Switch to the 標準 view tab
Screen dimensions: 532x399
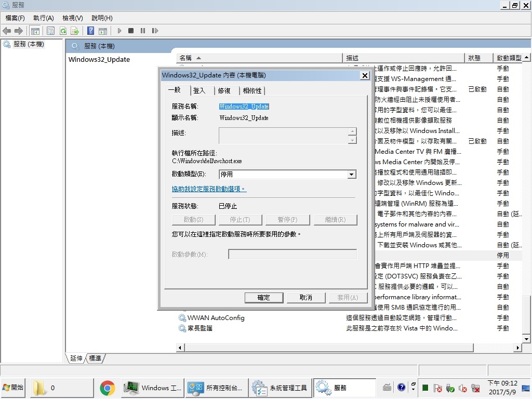[95, 358]
